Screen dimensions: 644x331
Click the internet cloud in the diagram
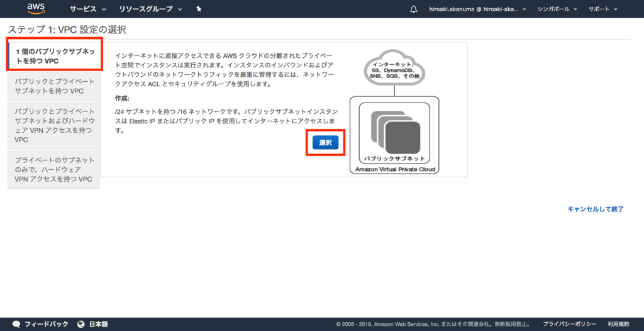[395, 67]
